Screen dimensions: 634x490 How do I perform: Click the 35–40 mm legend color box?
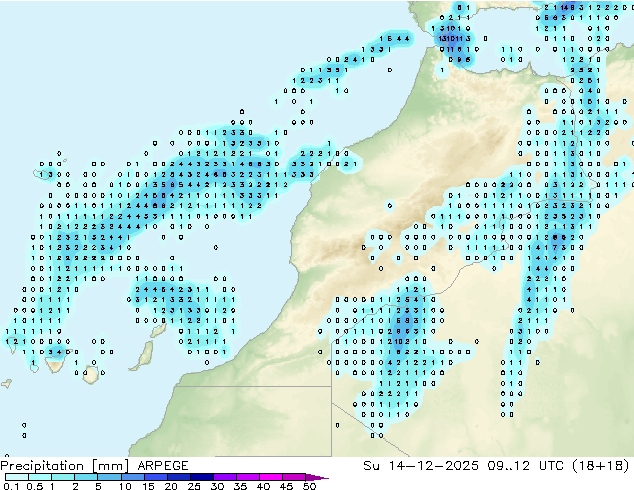pyautogui.click(x=247, y=477)
